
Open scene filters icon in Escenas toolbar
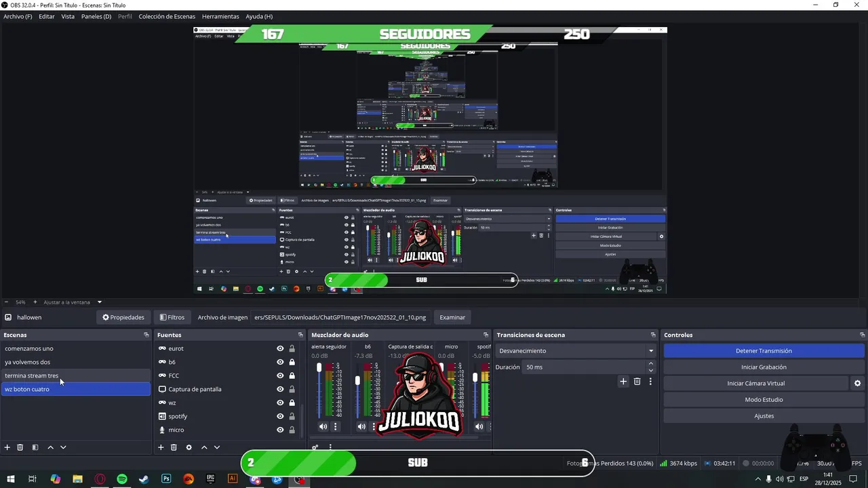pyautogui.click(x=35, y=447)
